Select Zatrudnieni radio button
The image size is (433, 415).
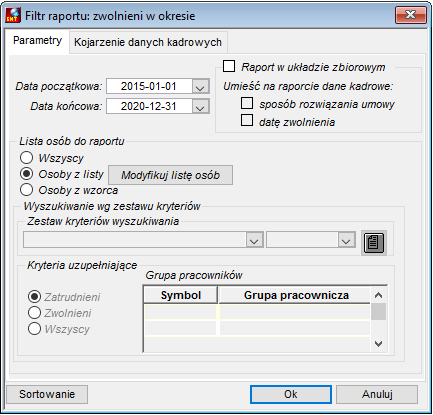click(34, 296)
